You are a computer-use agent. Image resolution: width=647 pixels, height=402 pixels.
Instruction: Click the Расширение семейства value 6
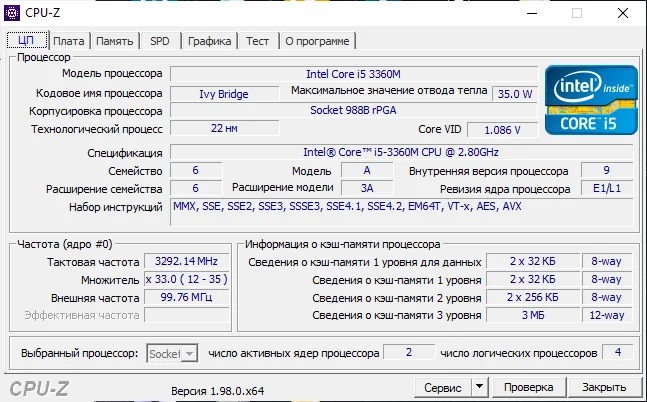(196, 188)
